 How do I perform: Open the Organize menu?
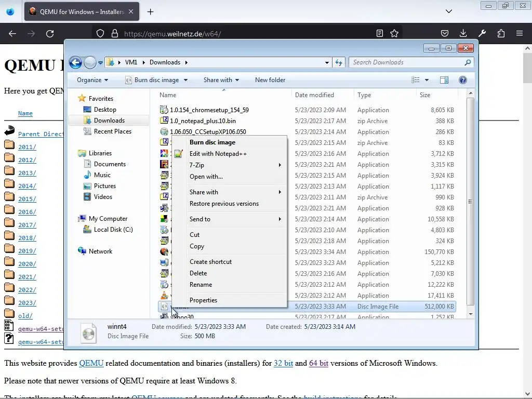pos(92,80)
